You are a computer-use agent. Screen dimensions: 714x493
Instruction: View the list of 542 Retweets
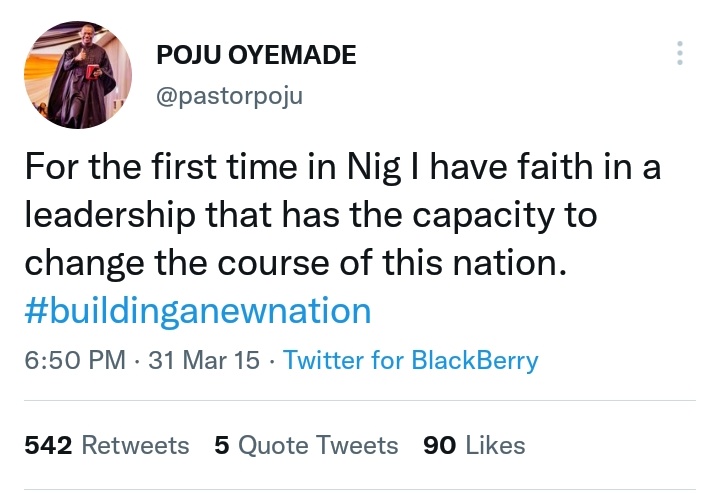pos(106,445)
